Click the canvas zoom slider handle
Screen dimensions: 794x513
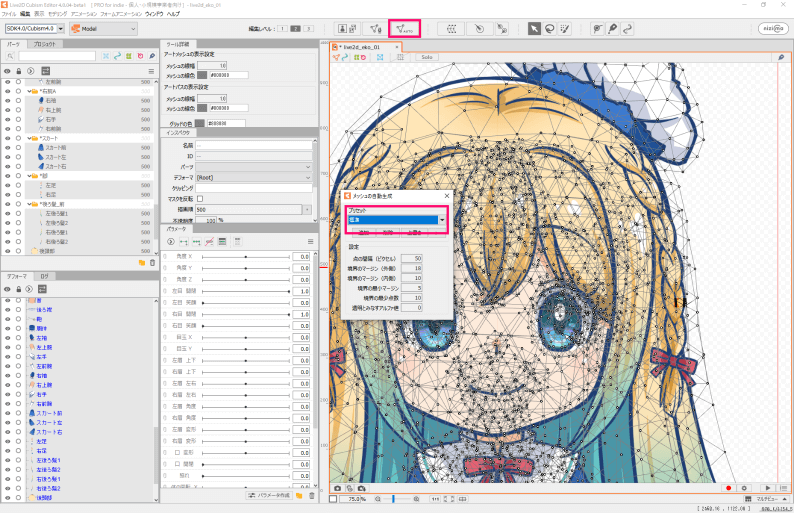[x=393, y=499]
